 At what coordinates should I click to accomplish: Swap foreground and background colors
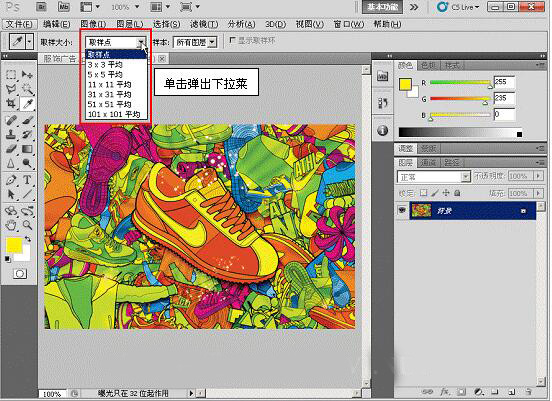[27, 239]
